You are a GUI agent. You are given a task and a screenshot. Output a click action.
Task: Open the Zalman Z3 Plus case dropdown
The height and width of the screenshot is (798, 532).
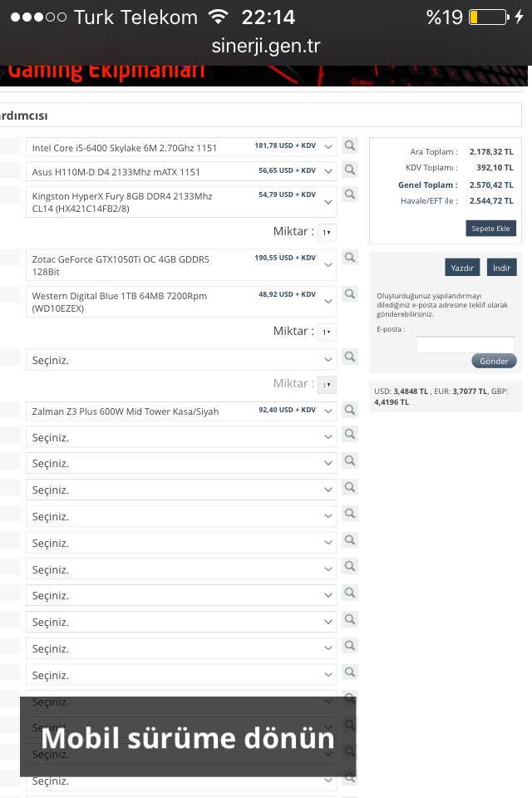(181, 411)
